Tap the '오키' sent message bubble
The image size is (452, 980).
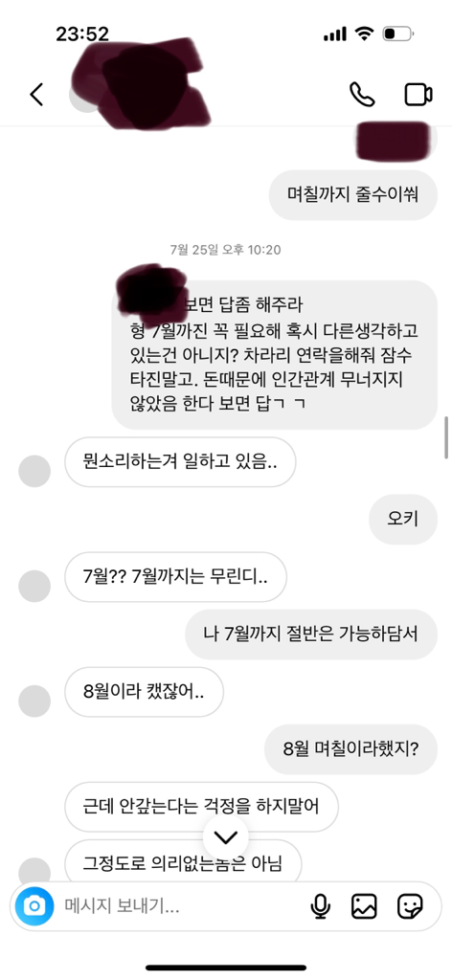point(403,520)
